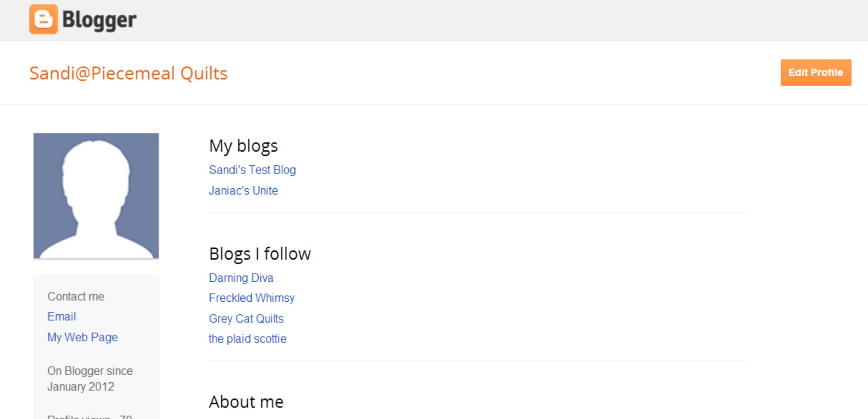Click the About me heading
The width and height of the screenshot is (868, 419).
pyautogui.click(x=246, y=402)
